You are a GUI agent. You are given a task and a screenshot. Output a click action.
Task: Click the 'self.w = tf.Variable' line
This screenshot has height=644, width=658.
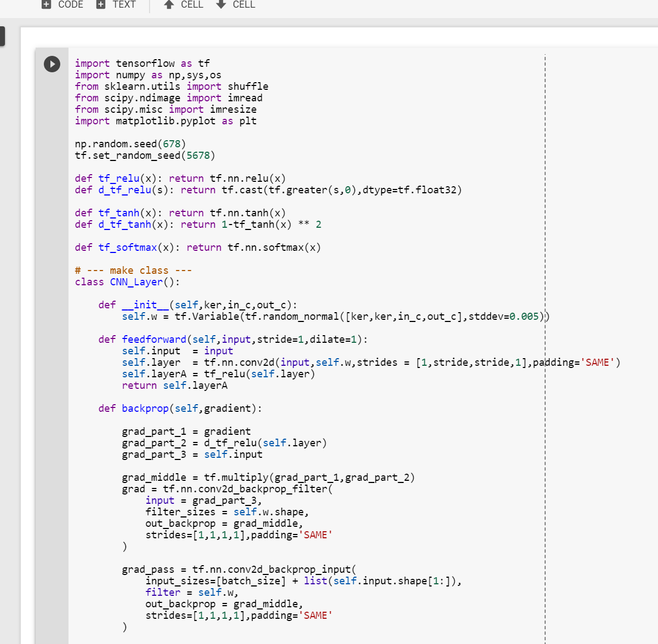(x=336, y=317)
